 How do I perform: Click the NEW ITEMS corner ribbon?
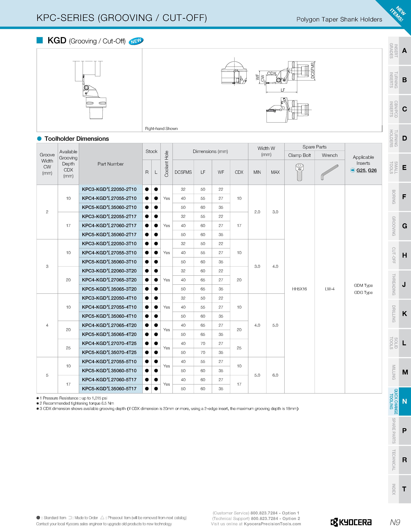398,13
